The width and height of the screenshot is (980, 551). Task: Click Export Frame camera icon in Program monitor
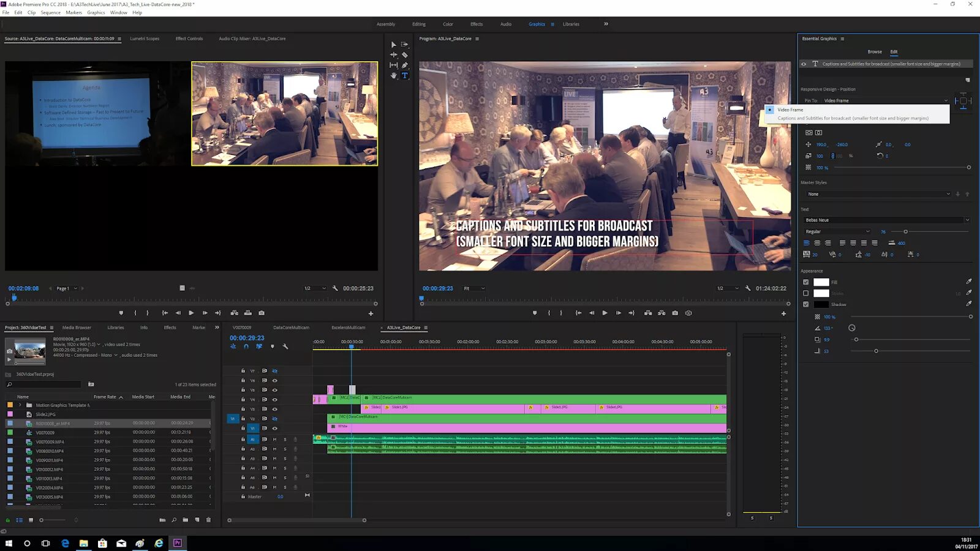[x=675, y=313]
